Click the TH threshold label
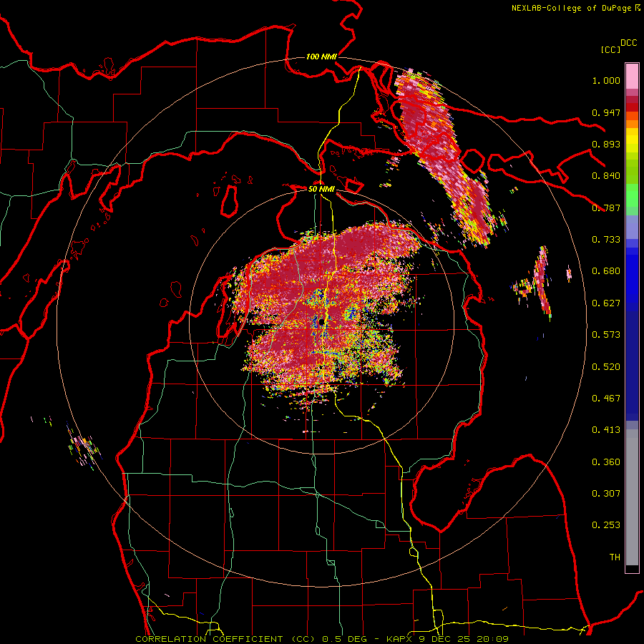The height and width of the screenshot is (644, 644). 615,557
